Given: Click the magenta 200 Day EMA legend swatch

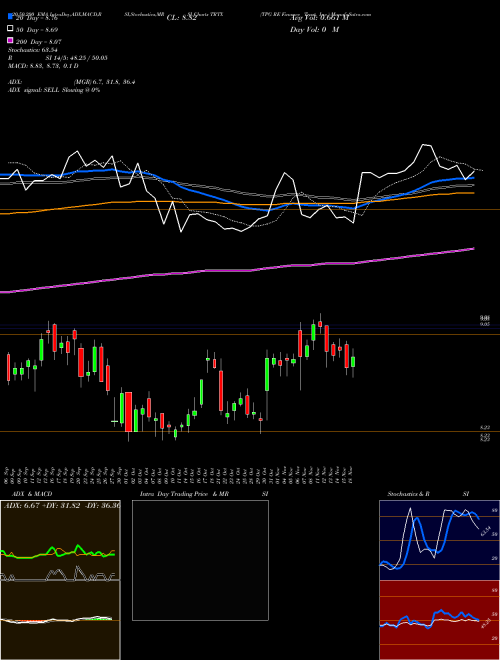Looking at the screenshot, I should point(10,40).
